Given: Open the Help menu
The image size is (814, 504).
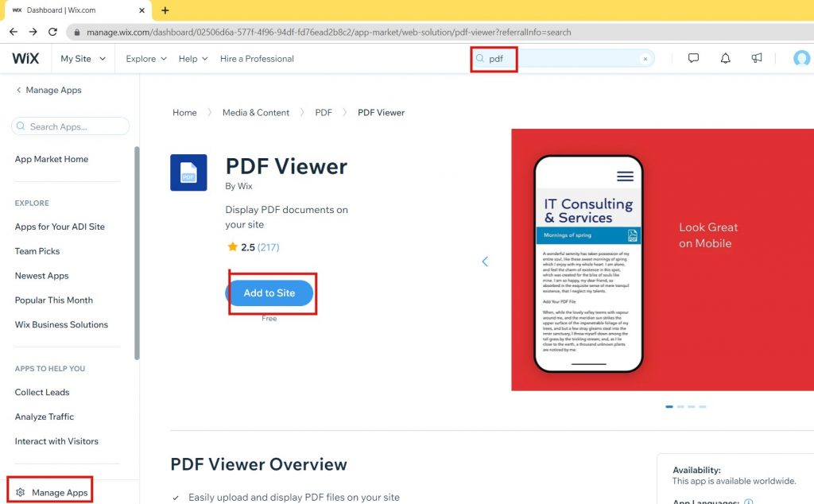Looking at the screenshot, I should click(193, 59).
